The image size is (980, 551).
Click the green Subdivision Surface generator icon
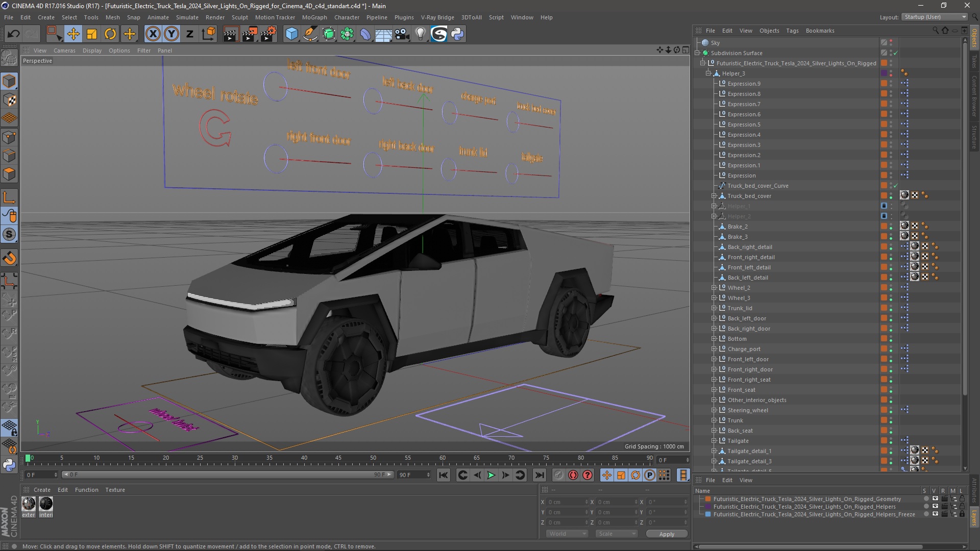[329, 34]
